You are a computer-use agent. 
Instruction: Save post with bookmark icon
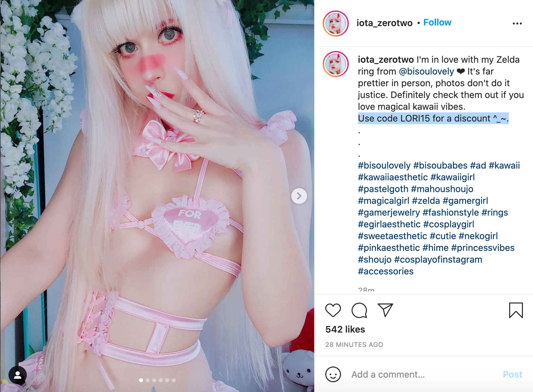(516, 310)
